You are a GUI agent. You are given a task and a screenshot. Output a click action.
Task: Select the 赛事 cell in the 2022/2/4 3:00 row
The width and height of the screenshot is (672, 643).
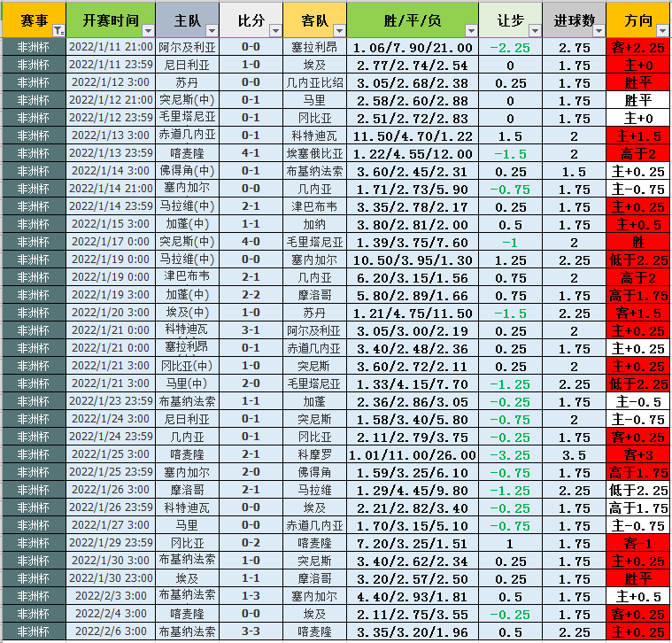click(34, 614)
